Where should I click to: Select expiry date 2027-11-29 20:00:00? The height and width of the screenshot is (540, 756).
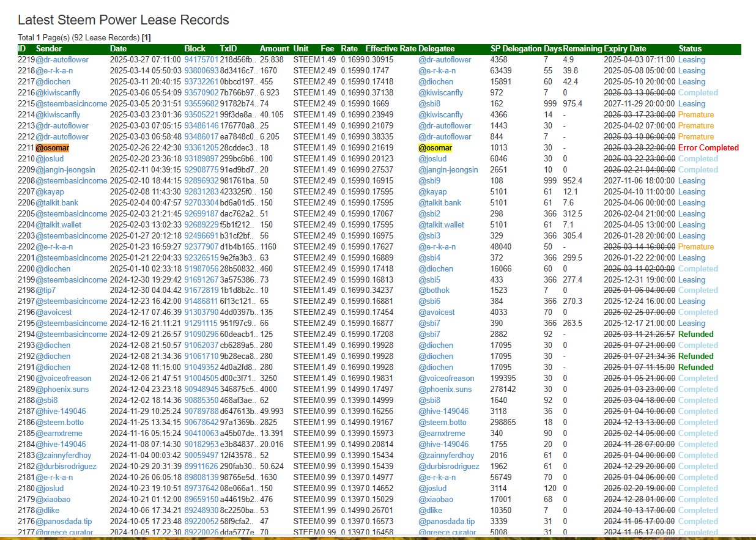coord(639,104)
